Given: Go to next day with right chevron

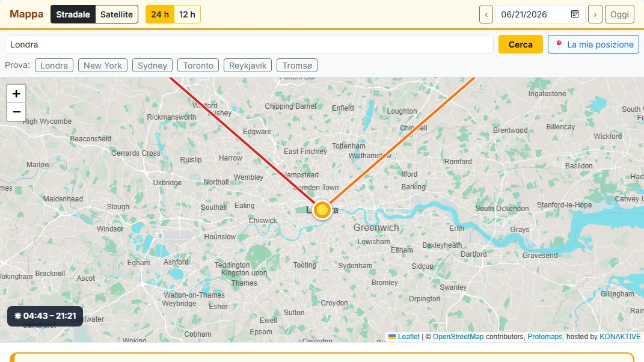Looking at the screenshot, I should [595, 14].
